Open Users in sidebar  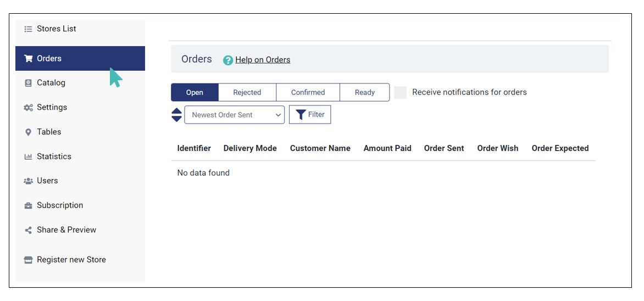pyautogui.click(x=80, y=181)
